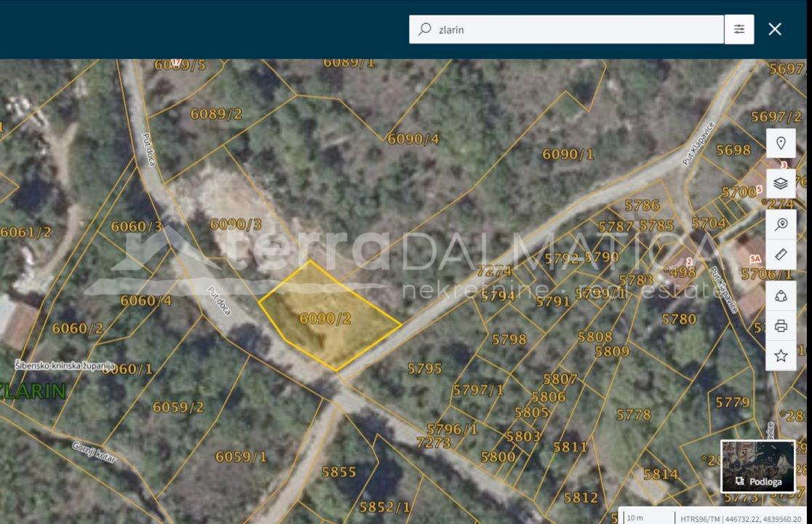Switch basemap via Podloga thumbnail
Image resolution: width=812 pixels, height=524 pixels.
tap(758, 466)
